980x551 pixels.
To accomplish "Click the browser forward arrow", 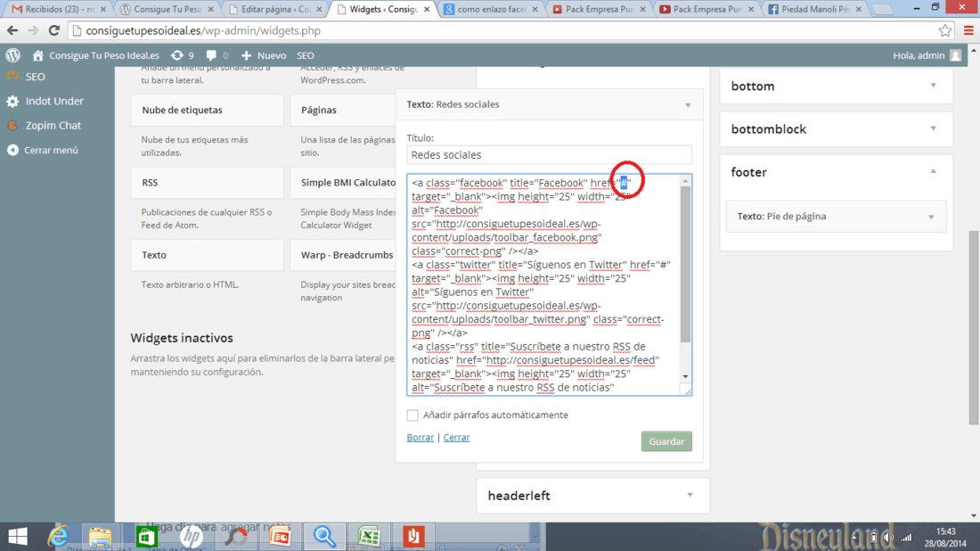I will click(33, 30).
